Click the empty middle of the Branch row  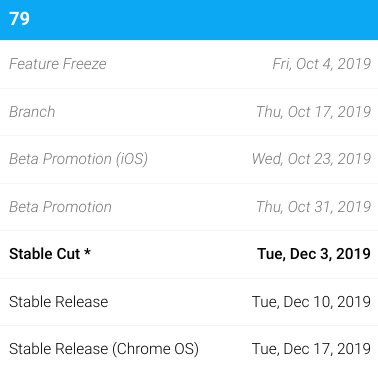[x=155, y=112]
